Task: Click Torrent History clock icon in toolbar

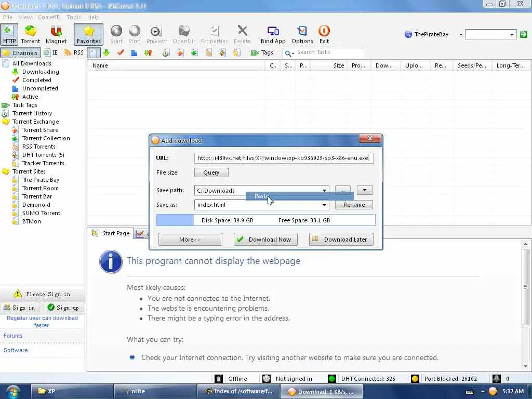Action: [166, 52]
